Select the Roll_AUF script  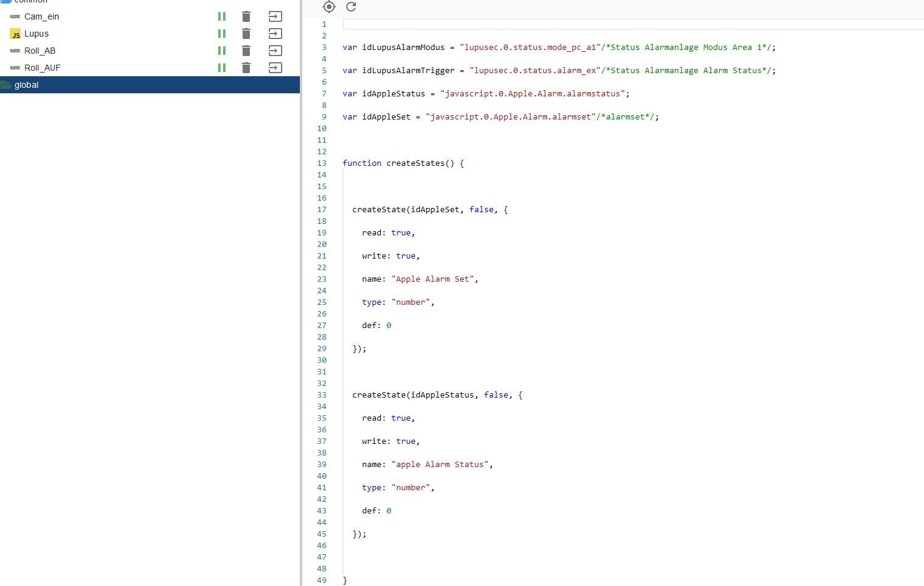[43, 68]
